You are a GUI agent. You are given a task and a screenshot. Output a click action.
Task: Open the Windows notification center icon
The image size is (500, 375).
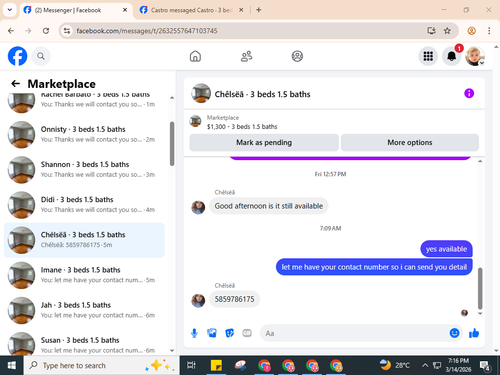(x=485, y=366)
